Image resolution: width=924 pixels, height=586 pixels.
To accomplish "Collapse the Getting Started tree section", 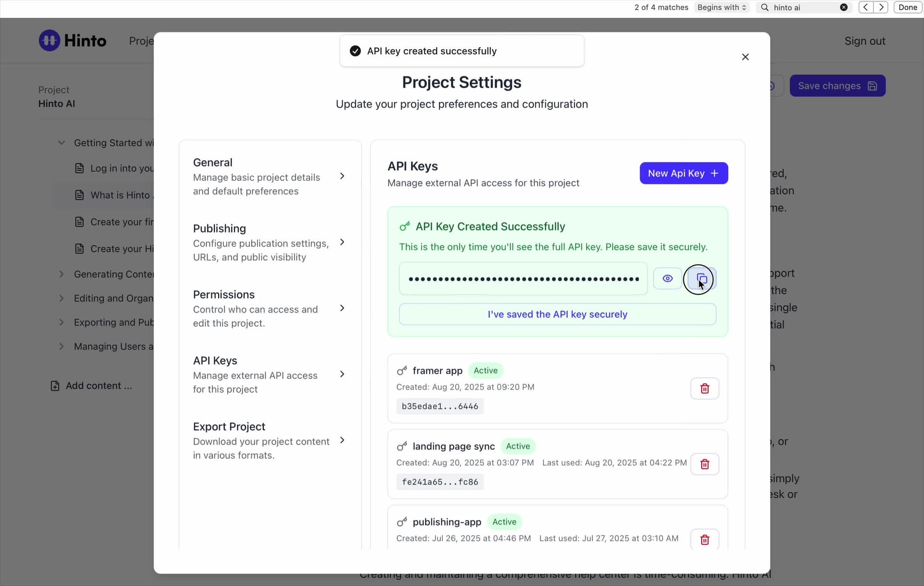I will coord(62,143).
